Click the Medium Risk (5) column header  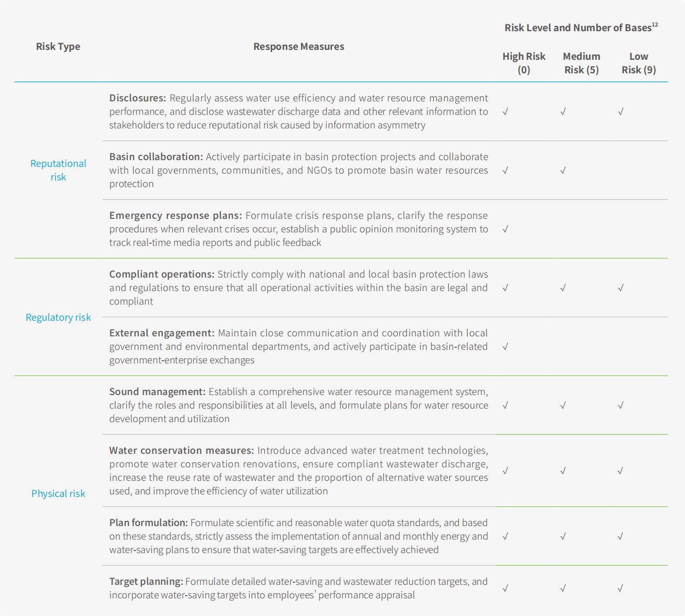tap(581, 63)
